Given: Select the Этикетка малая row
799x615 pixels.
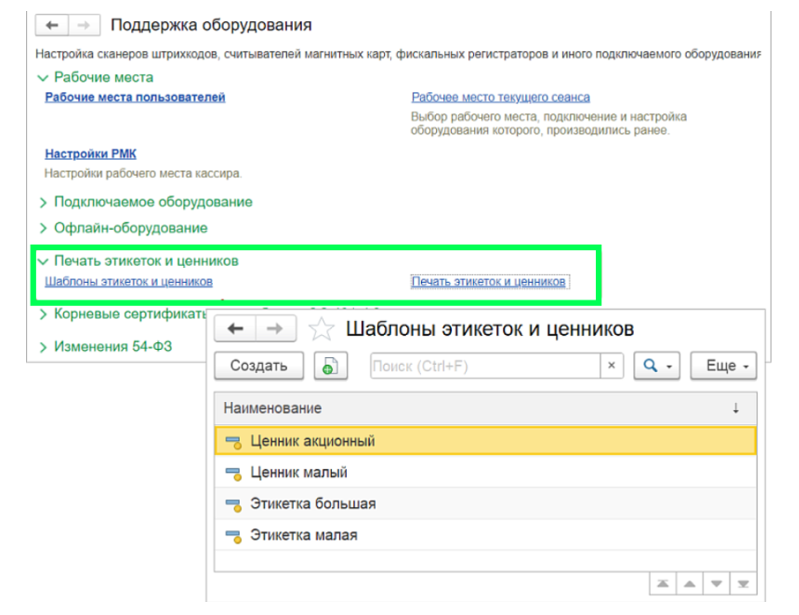Looking at the screenshot, I should click(x=485, y=535).
